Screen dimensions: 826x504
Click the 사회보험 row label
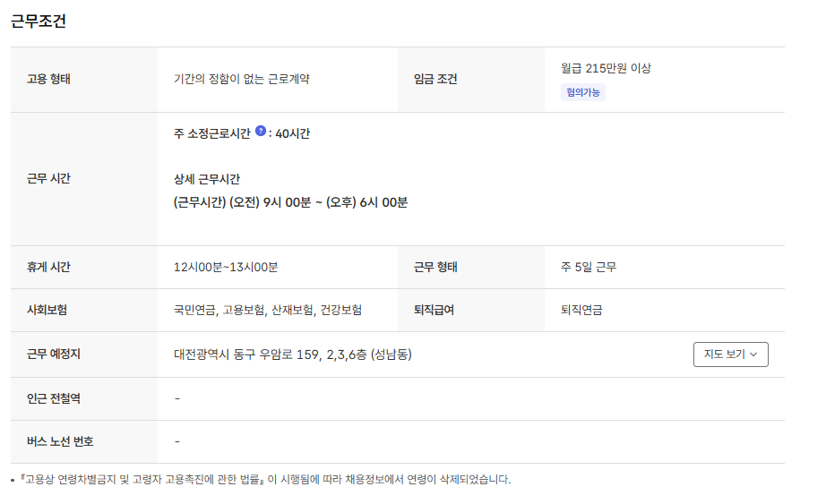coord(47,310)
